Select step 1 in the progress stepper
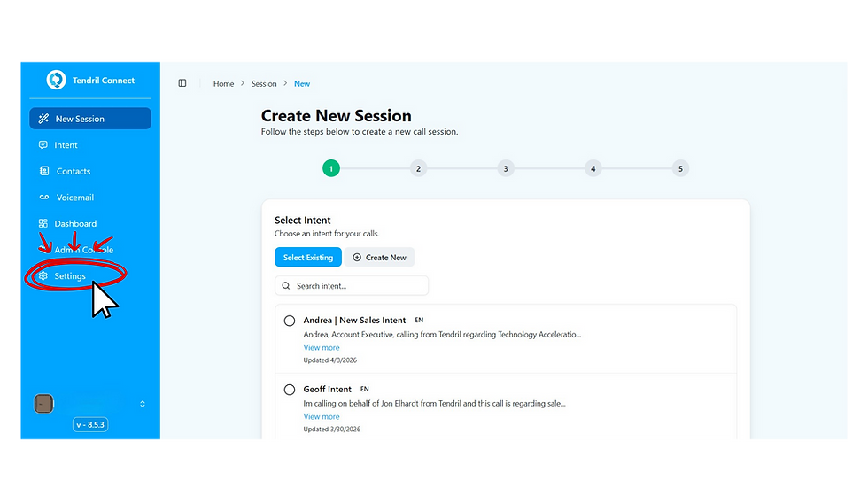This screenshot has width=868, height=488. (331, 169)
